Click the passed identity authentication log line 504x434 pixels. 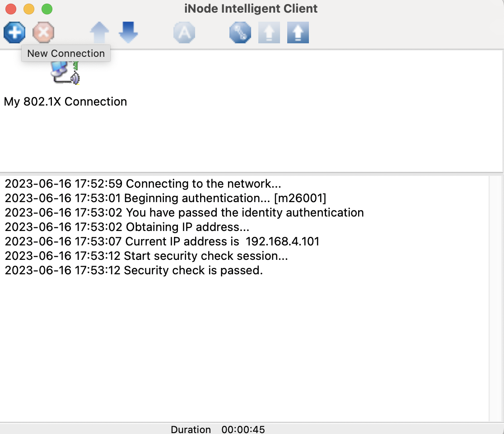coord(184,212)
